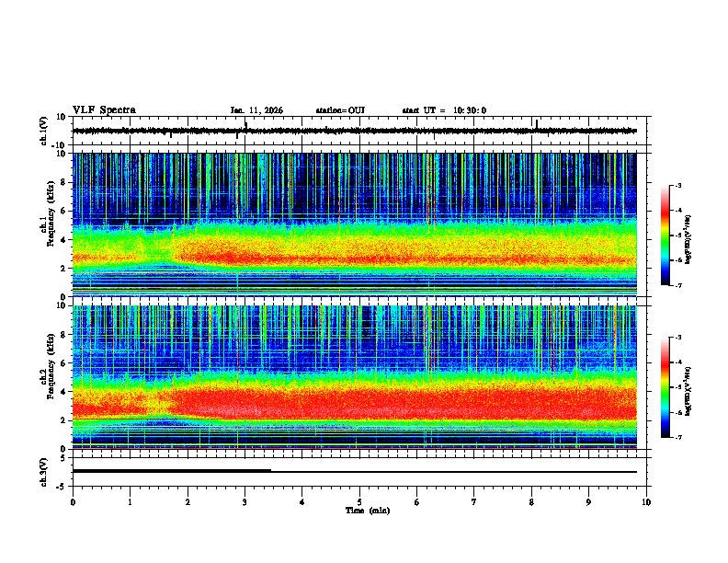Screen dimensions: 728x563
Task: Click the ch.2 color bar "-7" label
Action: (x=677, y=437)
